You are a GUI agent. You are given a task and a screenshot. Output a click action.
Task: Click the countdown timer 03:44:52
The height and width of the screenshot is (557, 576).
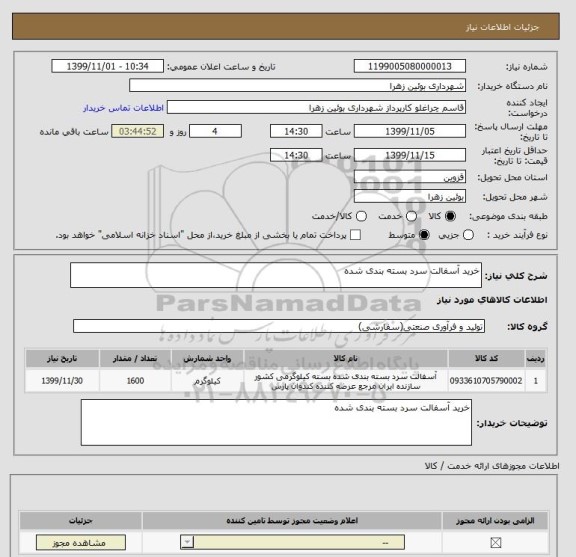(137, 131)
